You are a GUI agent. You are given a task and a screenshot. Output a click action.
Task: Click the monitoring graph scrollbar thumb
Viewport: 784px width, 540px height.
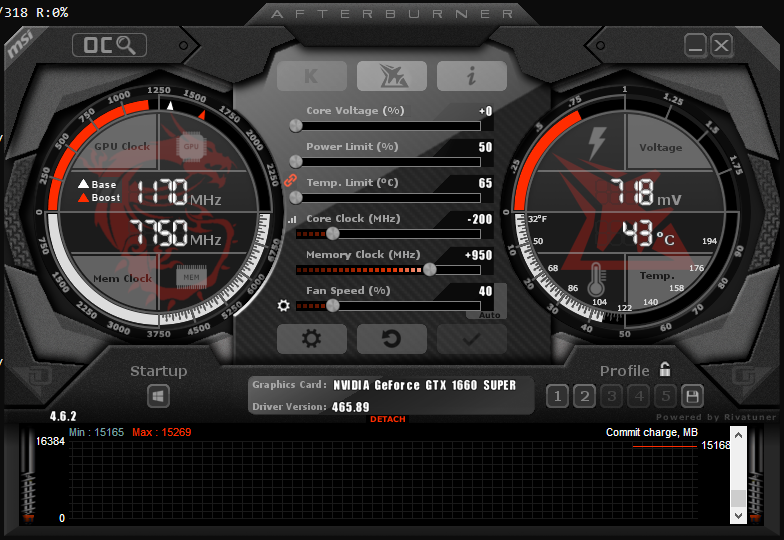click(738, 498)
